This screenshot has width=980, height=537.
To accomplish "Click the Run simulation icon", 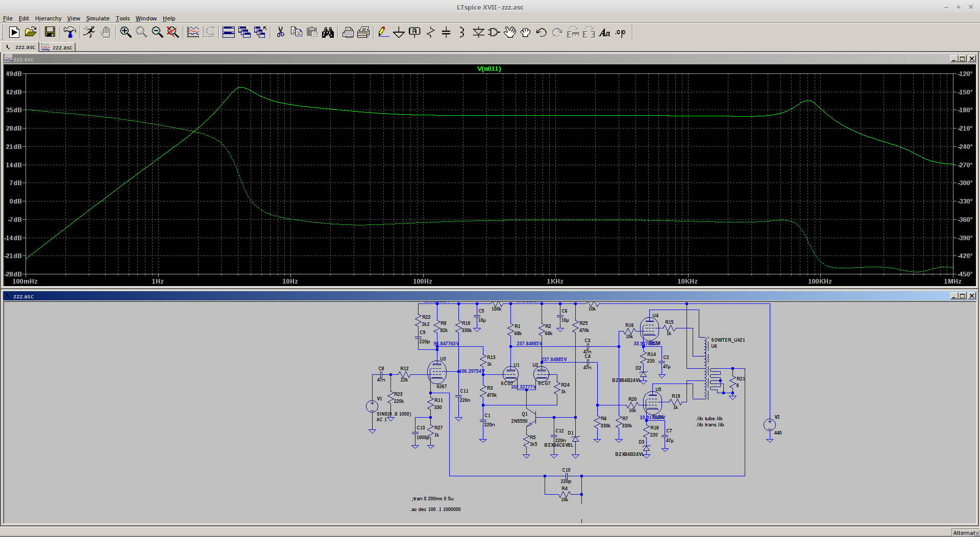I will [x=14, y=33].
